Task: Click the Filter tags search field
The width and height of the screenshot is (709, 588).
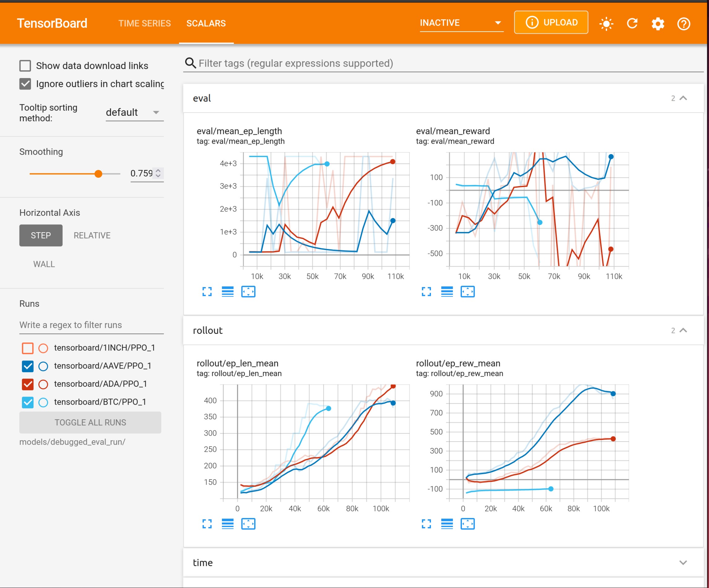Action: [296, 63]
